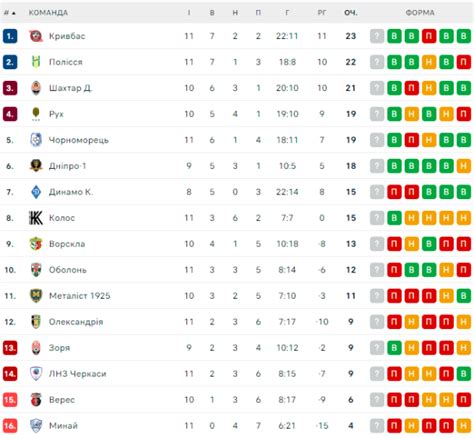This screenshot has height=438, width=474.
Task: Click the Зоря club emblem
Action: coord(36,348)
